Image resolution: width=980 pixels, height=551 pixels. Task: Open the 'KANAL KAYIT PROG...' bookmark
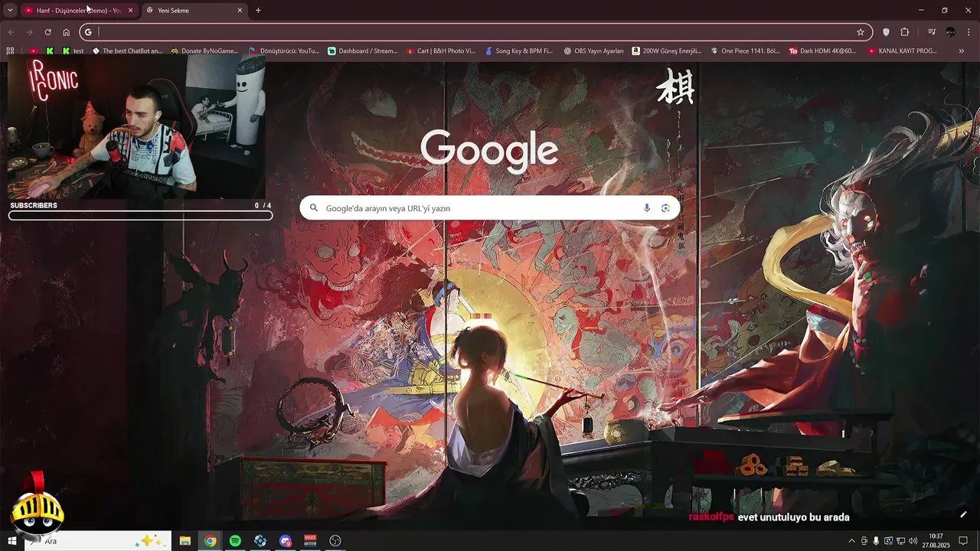(x=903, y=51)
